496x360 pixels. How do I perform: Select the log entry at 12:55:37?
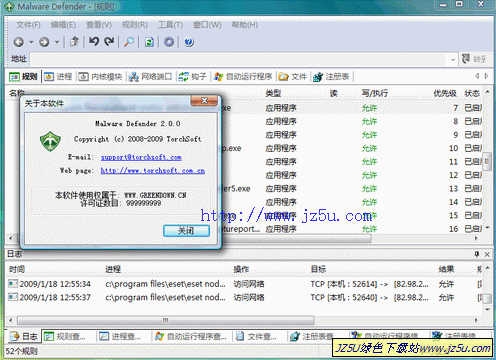[244, 297]
